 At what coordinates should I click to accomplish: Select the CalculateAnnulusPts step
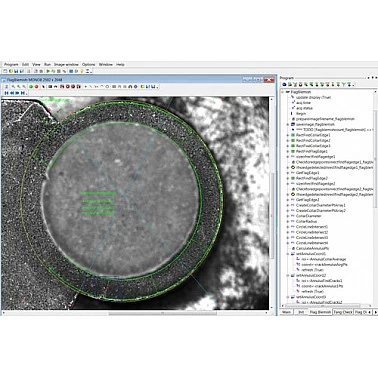313,248
